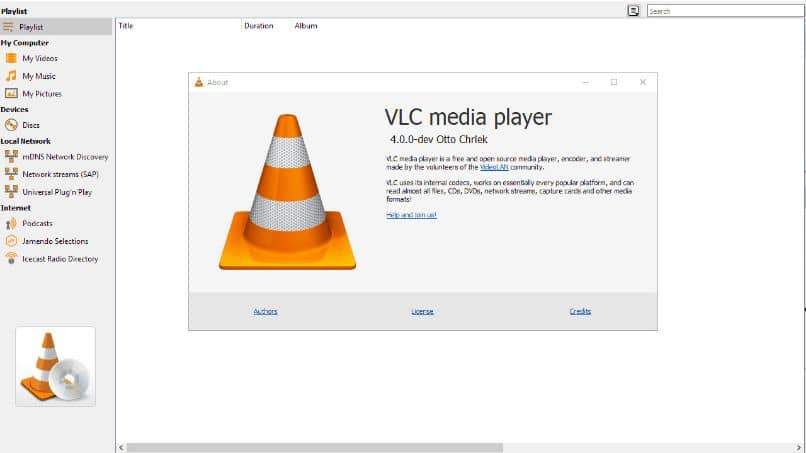
Task: Click the Network streams (SAP) icon
Action: (11, 174)
